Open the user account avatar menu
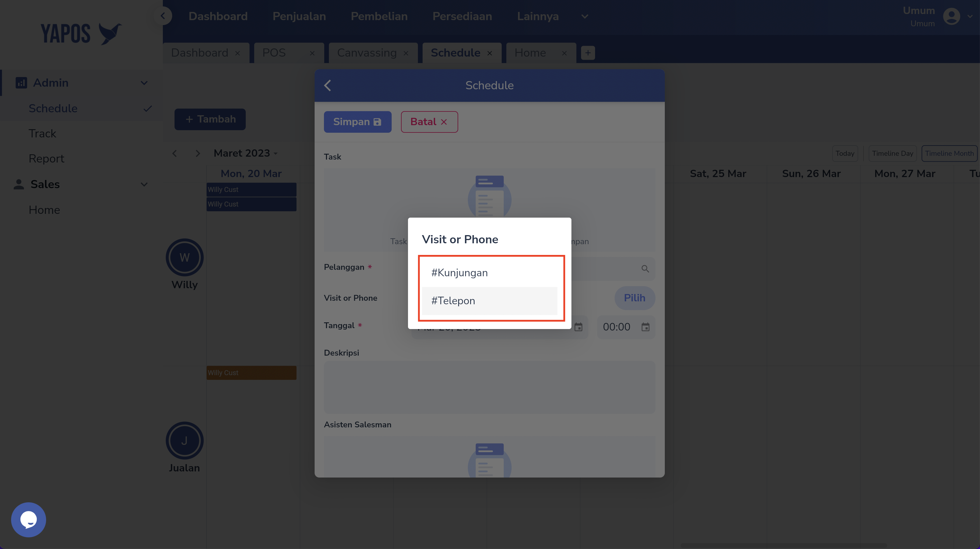Image resolution: width=980 pixels, height=549 pixels. (951, 16)
